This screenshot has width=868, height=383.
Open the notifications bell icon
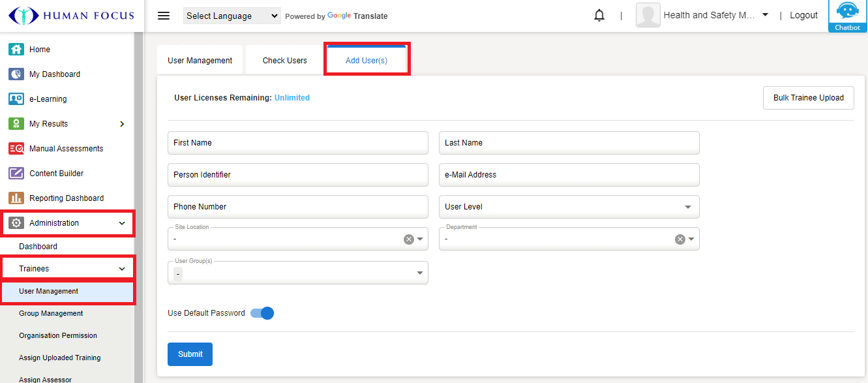coord(599,16)
